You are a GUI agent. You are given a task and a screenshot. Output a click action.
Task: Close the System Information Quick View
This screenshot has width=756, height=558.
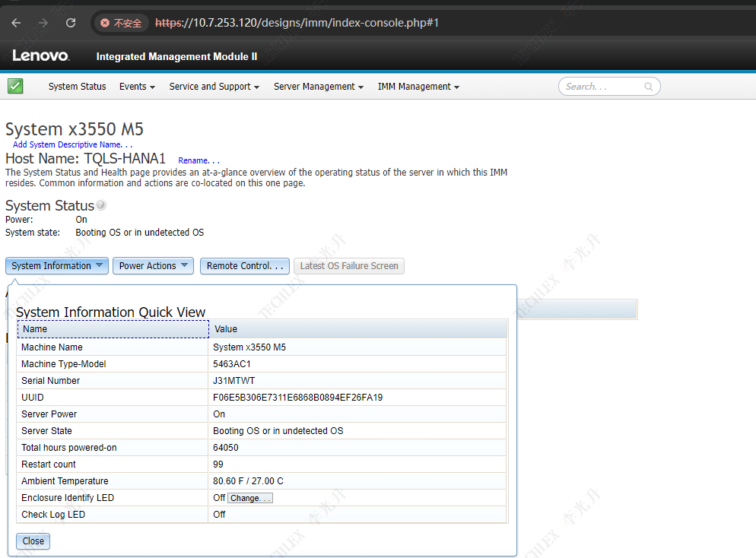tap(33, 541)
